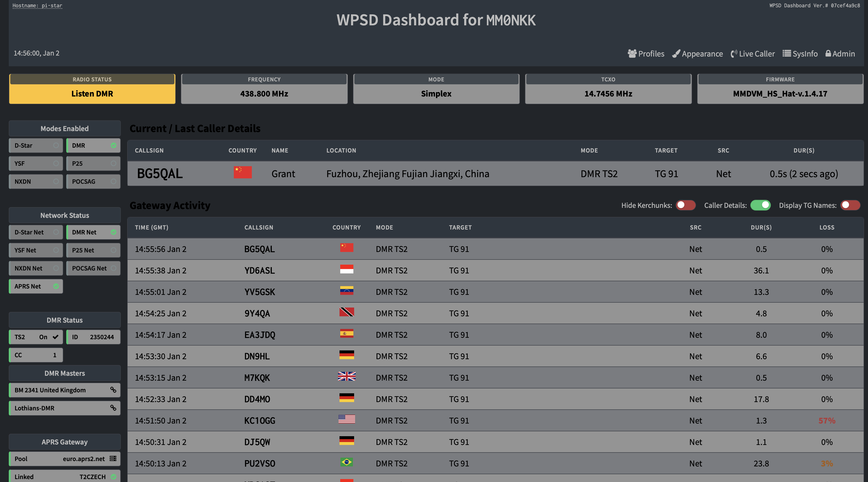Image resolution: width=868 pixels, height=482 pixels.
Task: Click the large BG5QAL last-caller callsign
Action: 160,174
